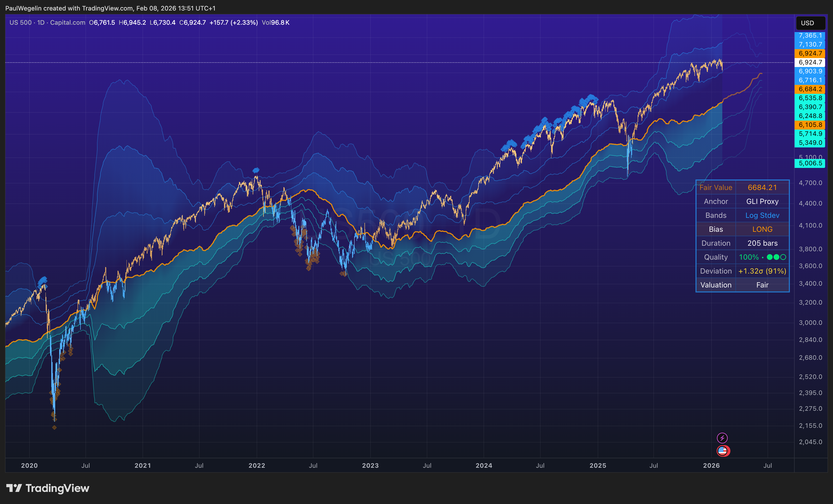This screenshot has height=504, width=833.
Task: Click the 3,000.0 price scale tick
Action: click(810, 323)
